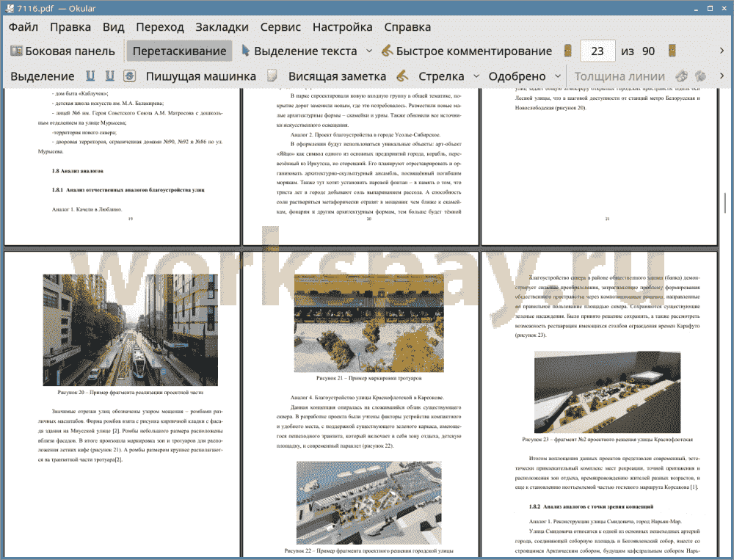Image resolution: width=734 pixels, height=560 pixels.
Task: Click the Рисунок 22 city street render
Action: (368, 503)
